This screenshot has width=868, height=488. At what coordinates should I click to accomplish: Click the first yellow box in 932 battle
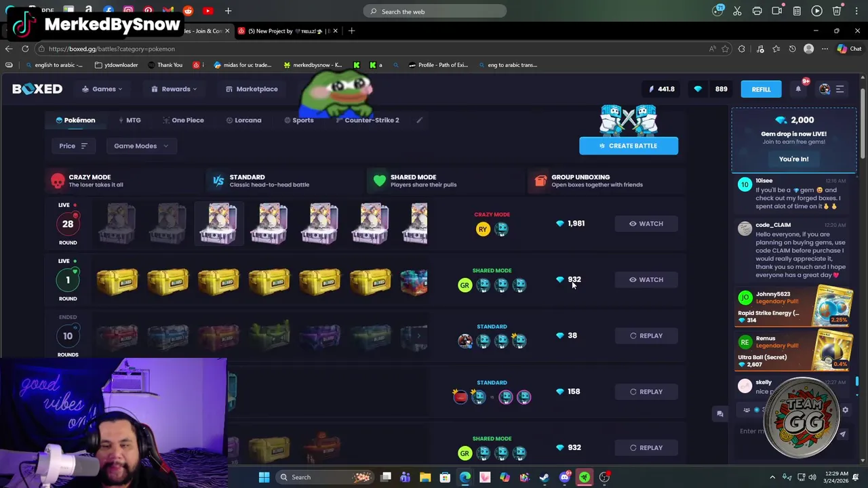point(117,282)
